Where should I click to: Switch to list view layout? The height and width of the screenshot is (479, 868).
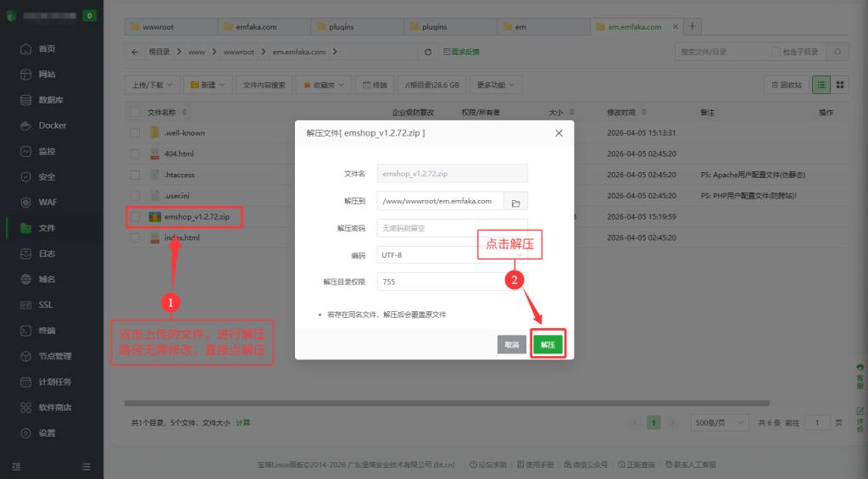click(x=821, y=85)
